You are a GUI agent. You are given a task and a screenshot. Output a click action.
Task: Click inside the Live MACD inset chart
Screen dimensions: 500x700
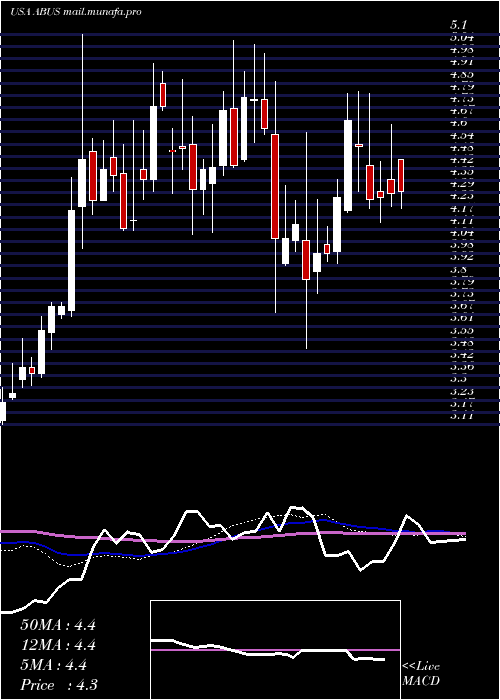(275, 650)
